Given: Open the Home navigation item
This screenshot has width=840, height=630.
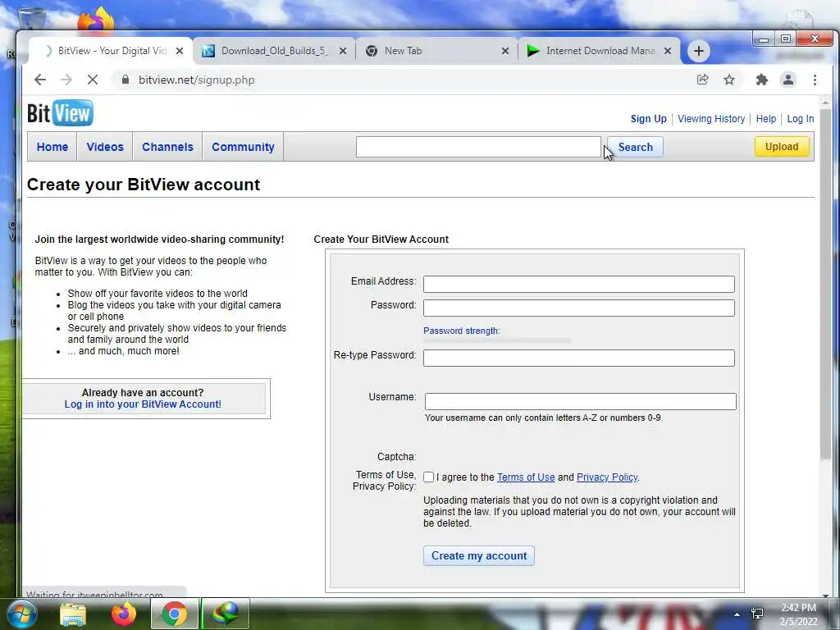Looking at the screenshot, I should [52, 147].
